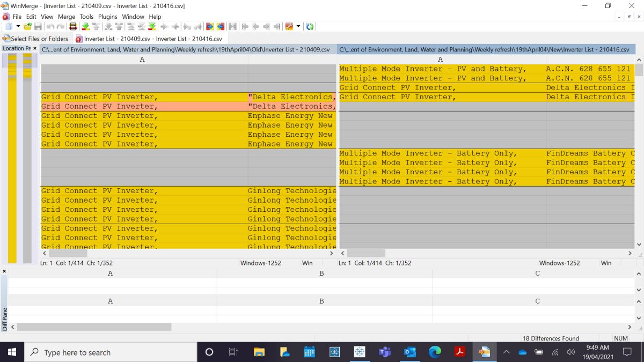The image size is (644, 362).
Task: Click left pane path header 210409.csv
Action: [188, 49]
